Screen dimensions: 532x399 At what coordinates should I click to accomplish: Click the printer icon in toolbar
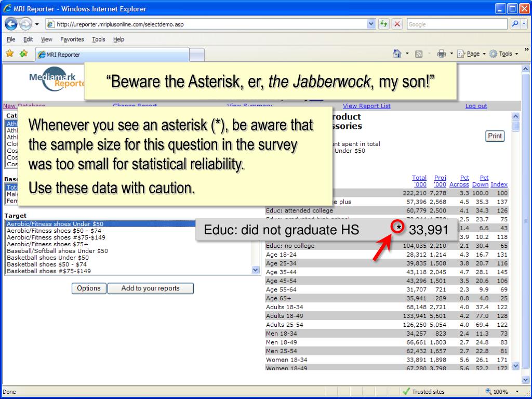[442, 54]
